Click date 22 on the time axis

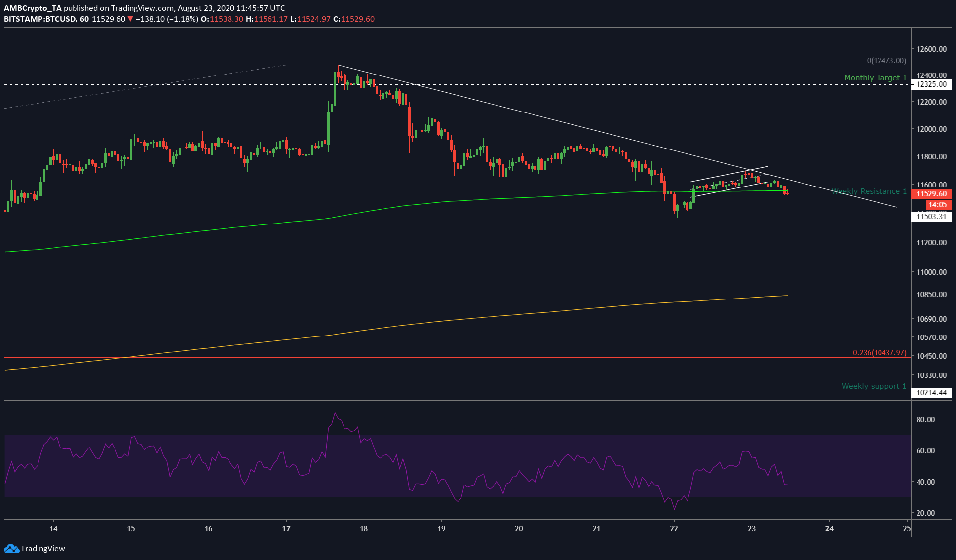click(x=674, y=529)
